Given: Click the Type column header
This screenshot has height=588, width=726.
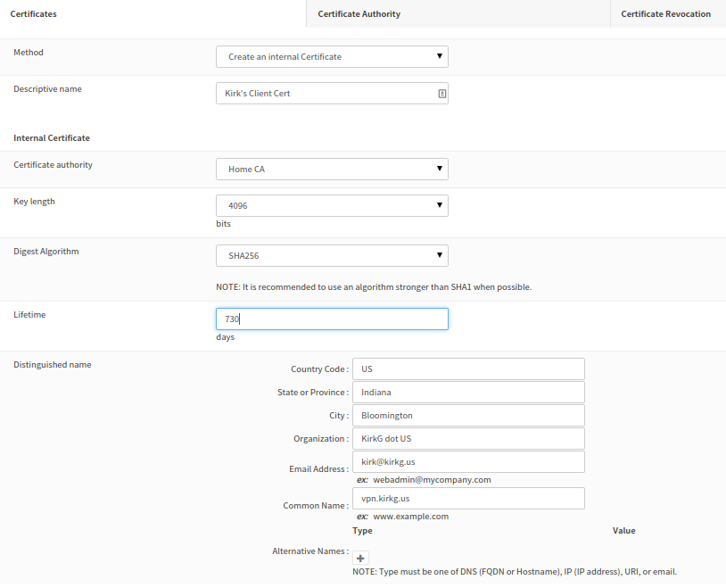Looking at the screenshot, I should point(362,531).
